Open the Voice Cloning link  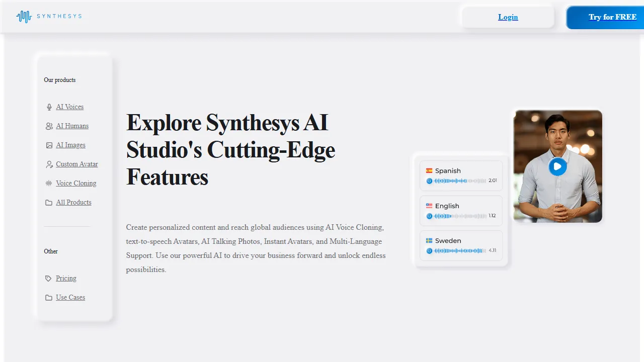click(76, 184)
